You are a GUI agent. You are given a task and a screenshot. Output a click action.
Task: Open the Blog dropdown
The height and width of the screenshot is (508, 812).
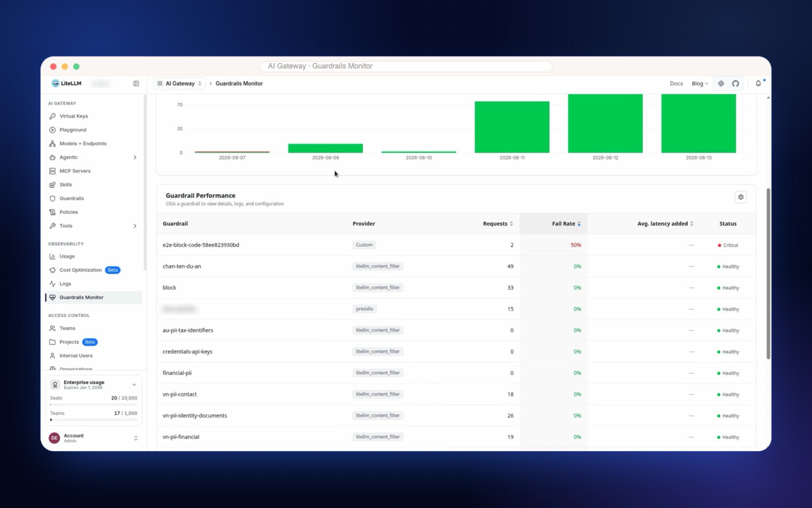pos(700,84)
